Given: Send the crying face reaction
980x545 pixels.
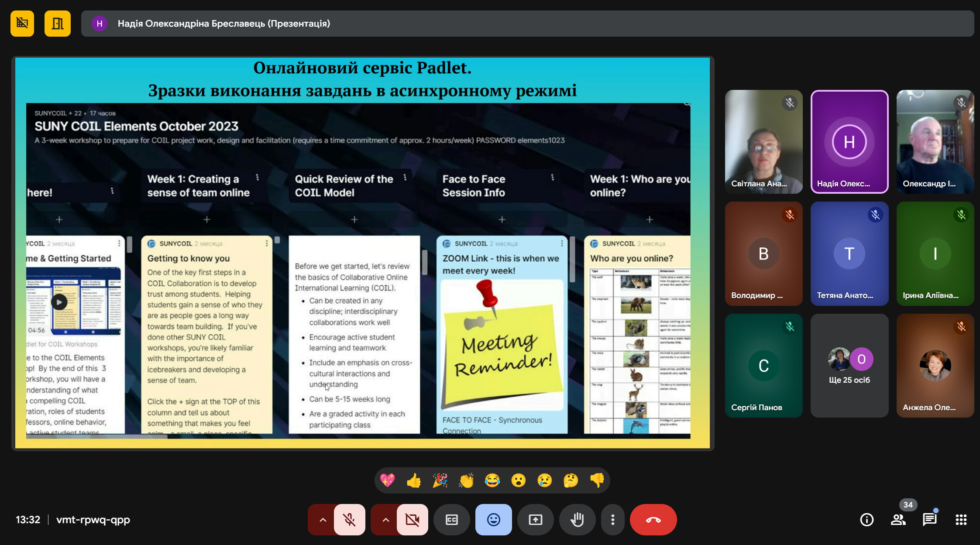Looking at the screenshot, I should point(544,480).
